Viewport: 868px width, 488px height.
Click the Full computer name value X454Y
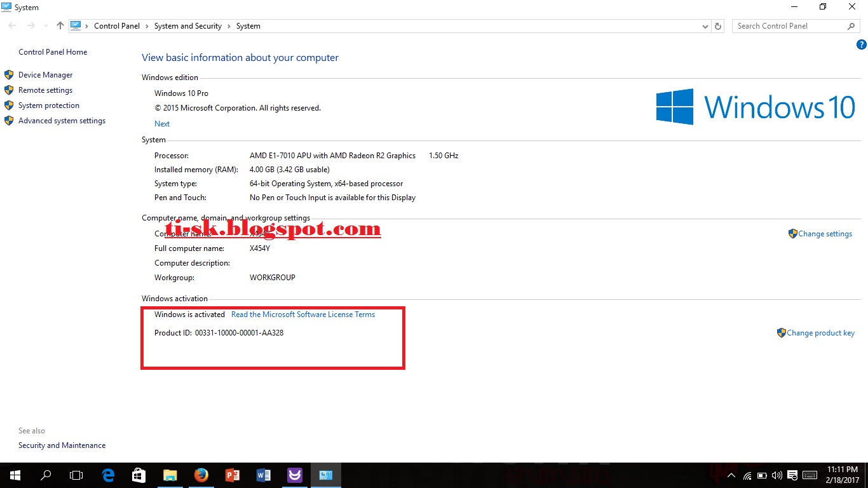click(260, 248)
